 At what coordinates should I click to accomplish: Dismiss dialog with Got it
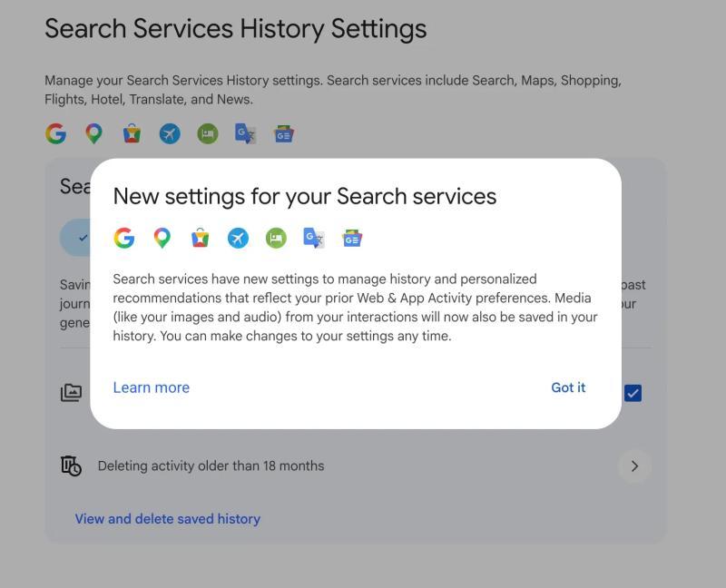pos(568,387)
